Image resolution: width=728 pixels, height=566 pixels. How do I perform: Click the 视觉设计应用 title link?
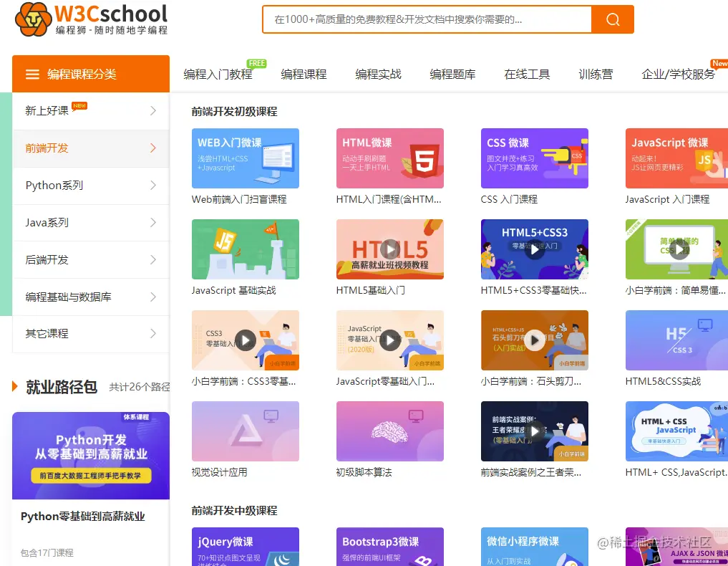(x=219, y=473)
